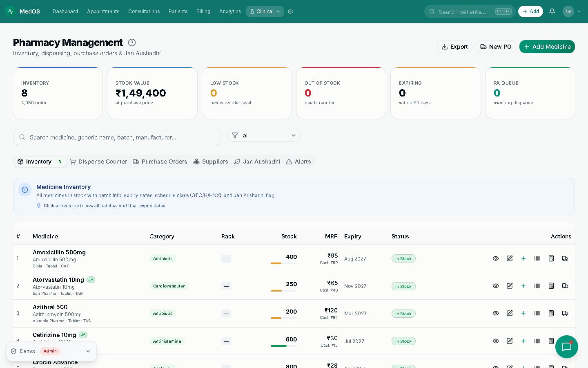Open calculator icon for Azithral 500

tap(551, 313)
